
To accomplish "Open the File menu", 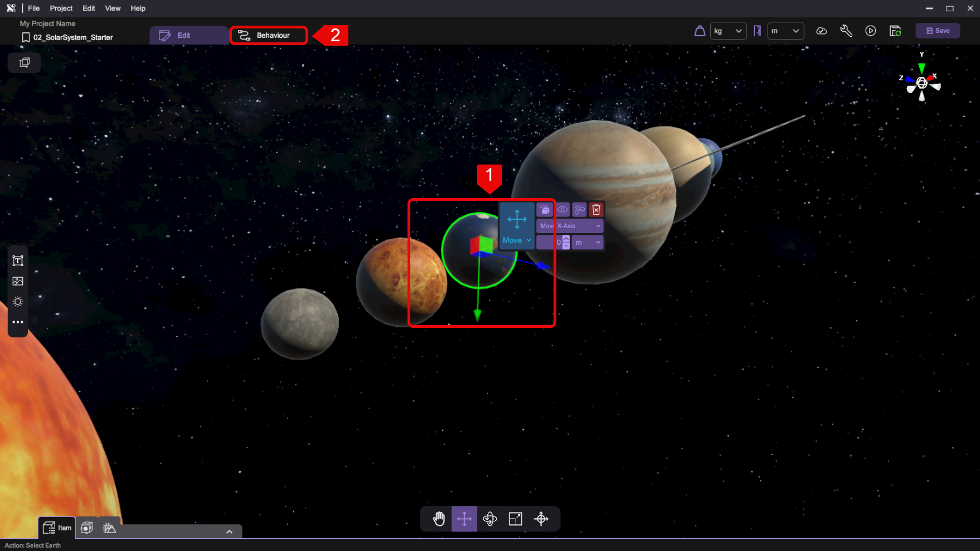I will 34,8.
